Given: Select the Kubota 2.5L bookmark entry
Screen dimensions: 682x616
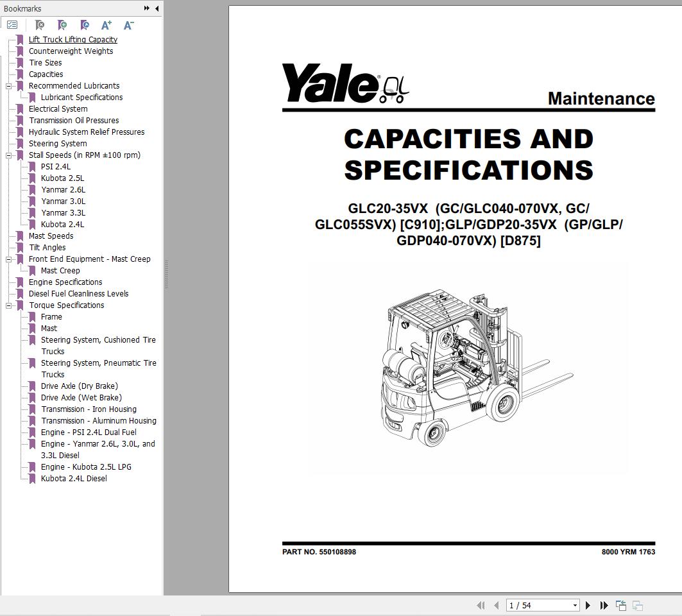Looking at the screenshot, I should tap(62, 178).
